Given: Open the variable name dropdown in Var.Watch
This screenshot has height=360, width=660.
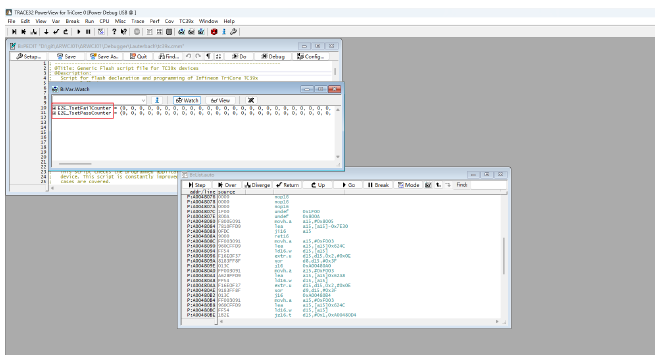Looking at the screenshot, I should (x=143, y=100).
